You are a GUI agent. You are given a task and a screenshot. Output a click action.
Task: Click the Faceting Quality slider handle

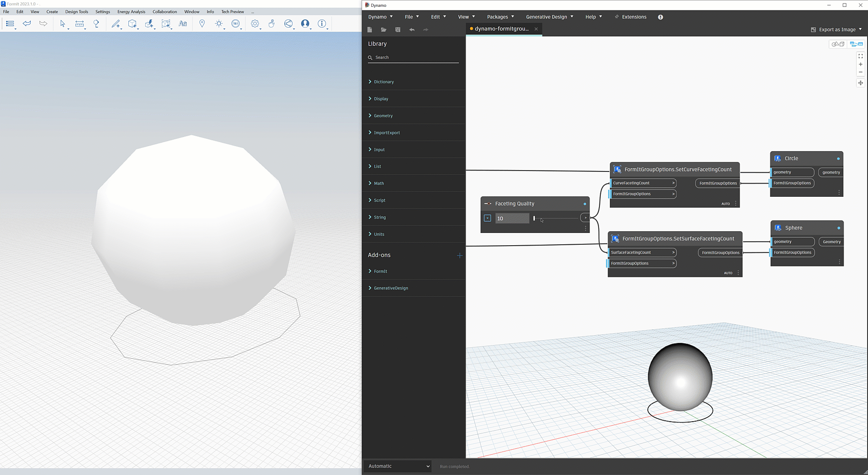click(x=534, y=218)
